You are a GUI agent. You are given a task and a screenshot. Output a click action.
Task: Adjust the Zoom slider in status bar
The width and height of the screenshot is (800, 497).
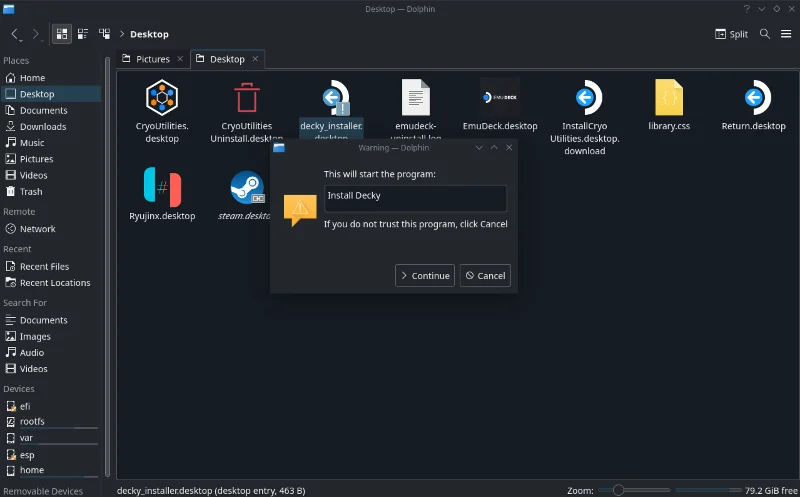[x=634, y=490]
